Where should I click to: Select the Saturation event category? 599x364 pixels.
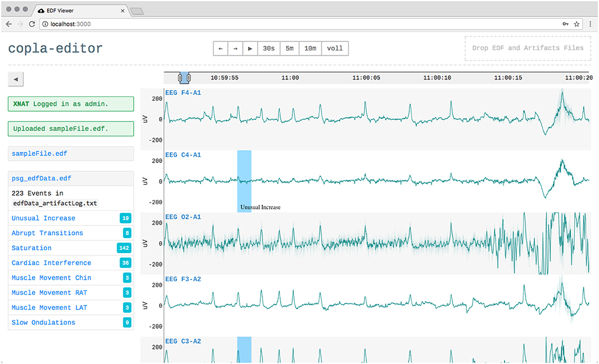coord(71,248)
